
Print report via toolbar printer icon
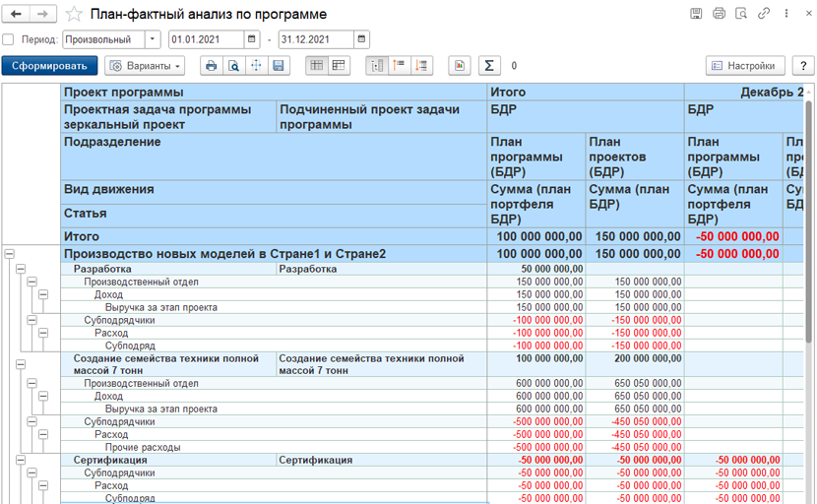point(211,66)
